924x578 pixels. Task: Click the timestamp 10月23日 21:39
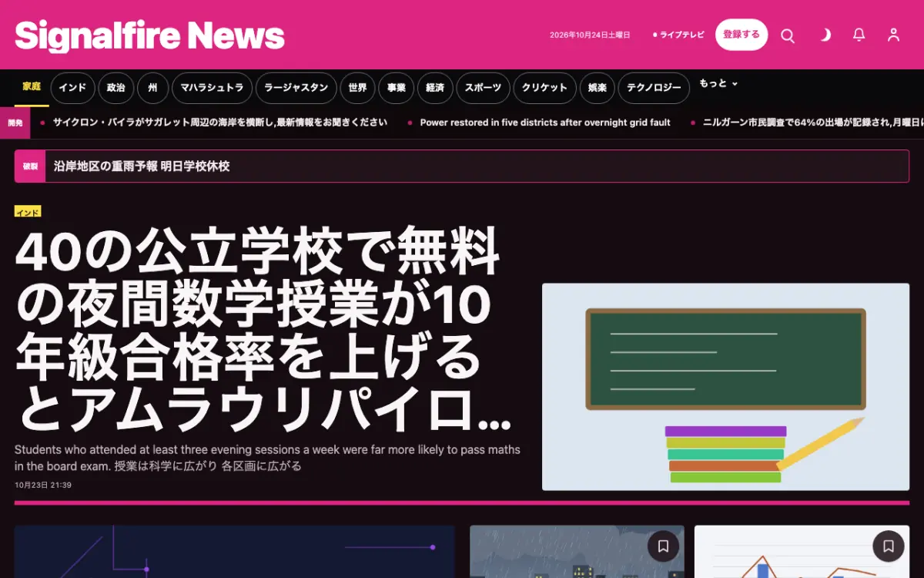(43, 485)
